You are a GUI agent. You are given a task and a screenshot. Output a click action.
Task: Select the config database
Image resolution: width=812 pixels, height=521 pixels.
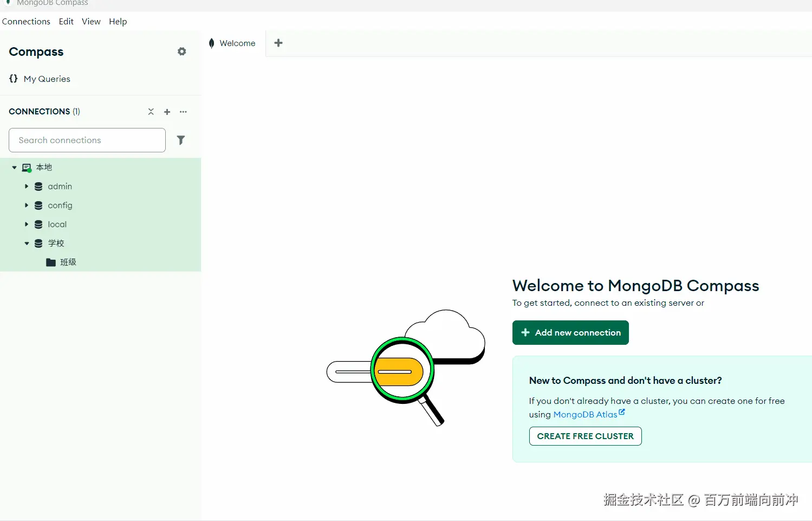click(x=60, y=205)
